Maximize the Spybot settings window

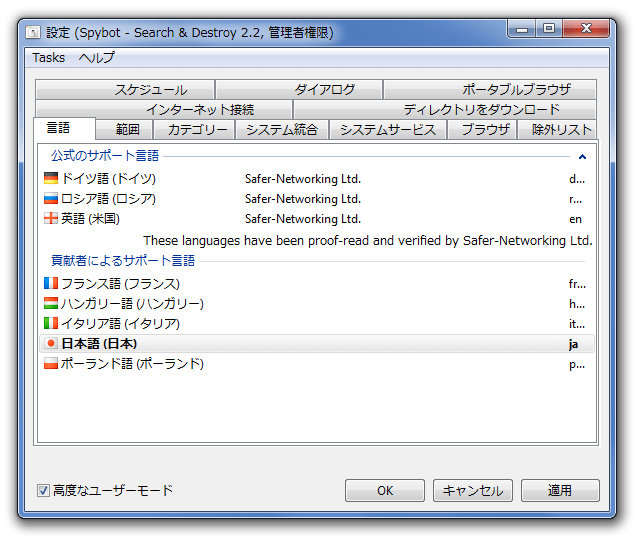coord(549,28)
